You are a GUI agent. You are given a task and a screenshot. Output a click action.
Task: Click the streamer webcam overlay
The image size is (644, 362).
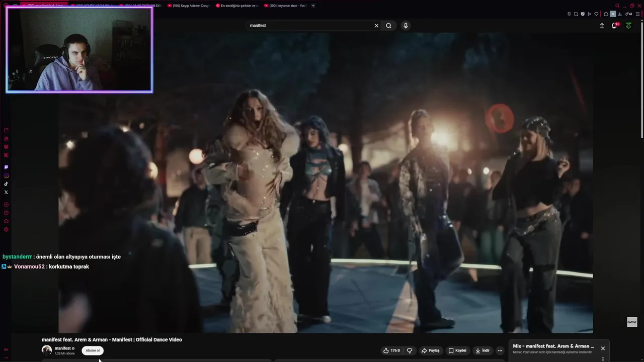pyautogui.click(x=79, y=49)
